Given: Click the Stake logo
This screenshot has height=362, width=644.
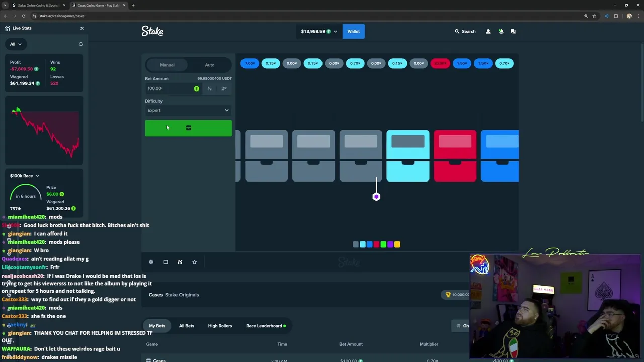Looking at the screenshot, I should [x=152, y=31].
